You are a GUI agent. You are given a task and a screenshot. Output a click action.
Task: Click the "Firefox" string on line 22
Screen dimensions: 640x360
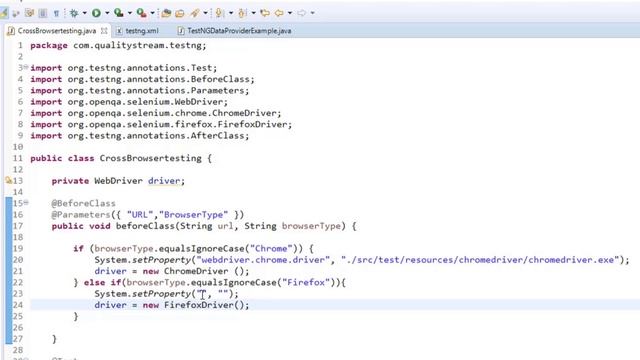(x=306, y=282)
